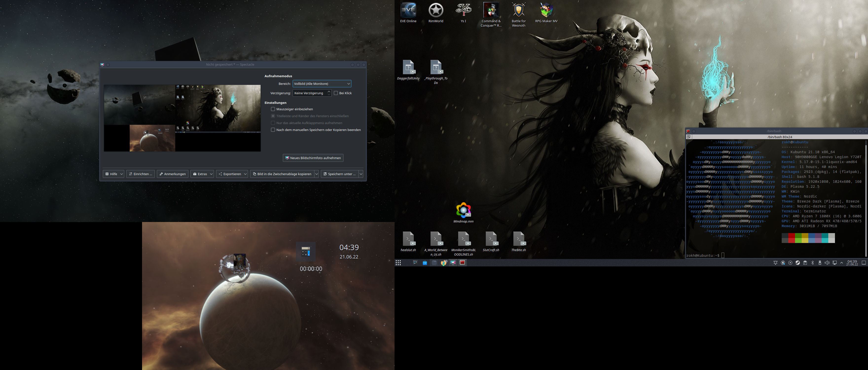868x370 pixels.
Task: Open the file manager taskbar icon
Action: click(x=434, y=263)
